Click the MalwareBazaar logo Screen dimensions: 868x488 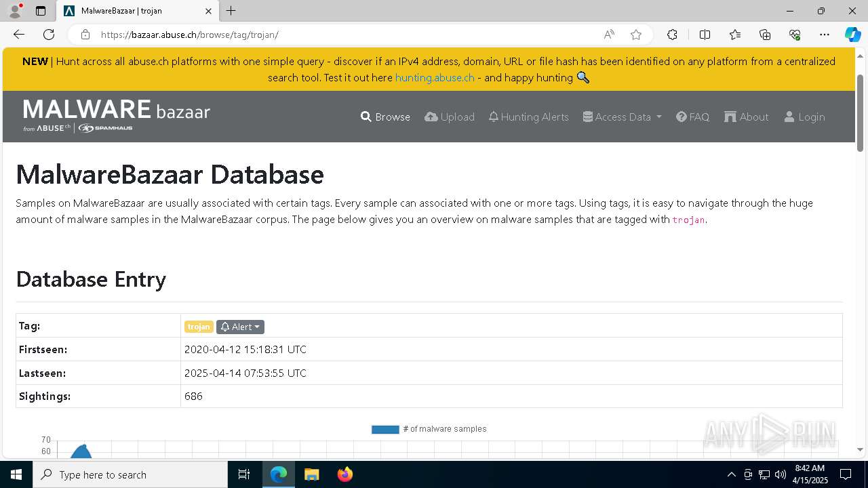[117, 115]
